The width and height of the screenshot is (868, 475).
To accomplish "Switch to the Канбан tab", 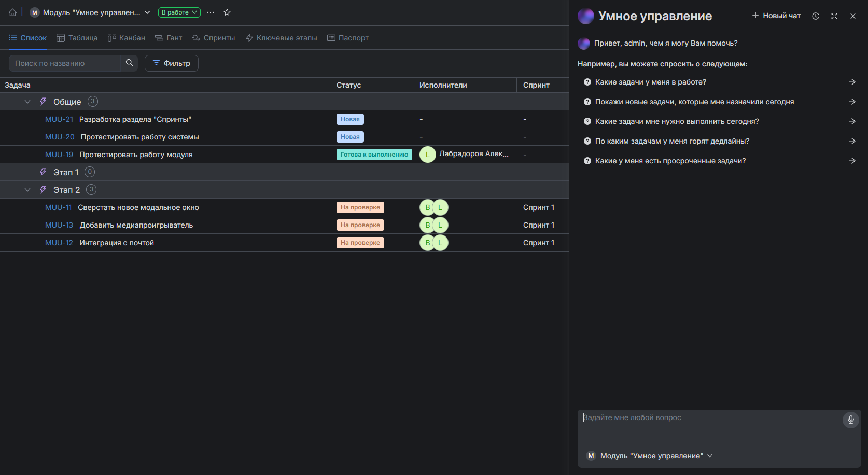I will point(126,38).
